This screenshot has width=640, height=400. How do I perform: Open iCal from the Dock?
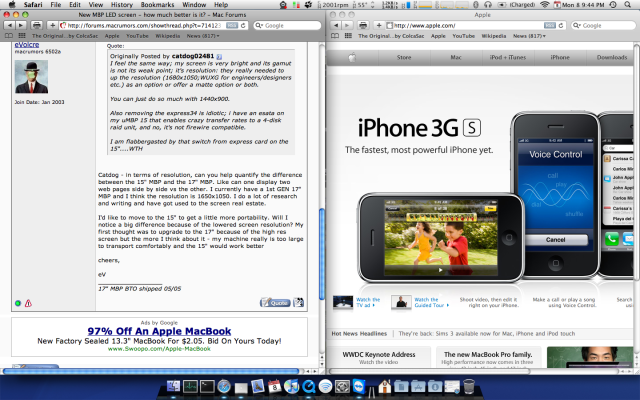click(274, 386)
